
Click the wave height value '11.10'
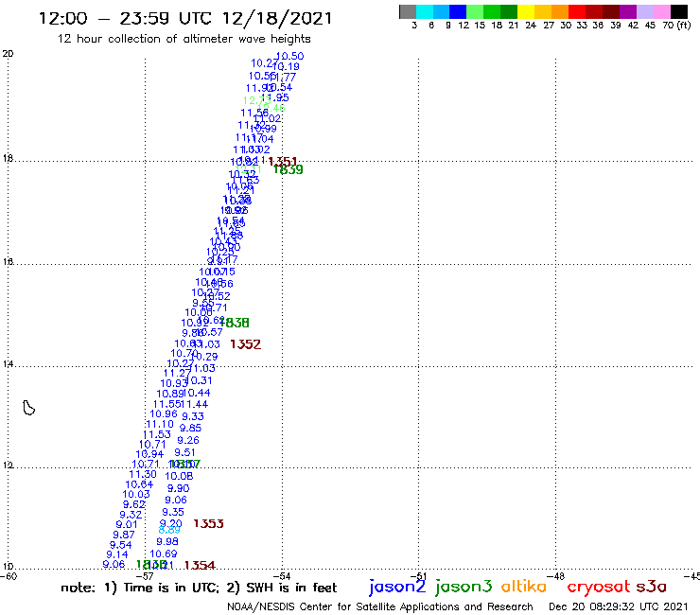[160, 424]
